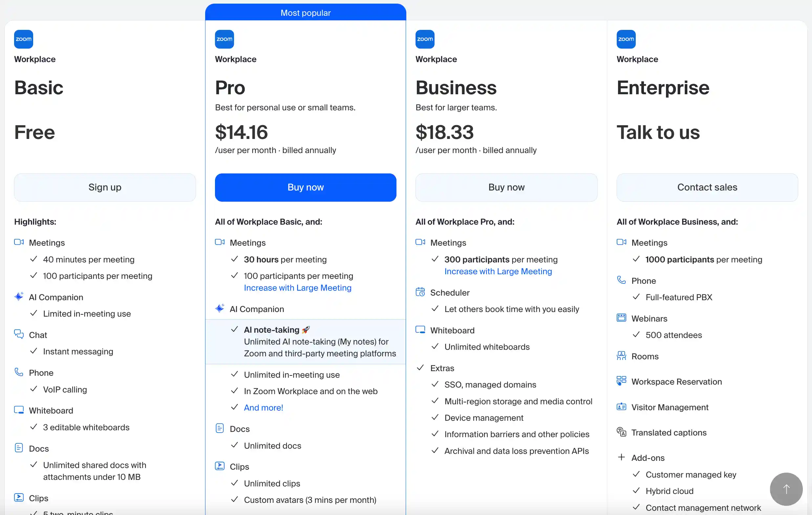The image size is (812, 515).
Task: Click the Chat bubble icon under Basic
Action: coord(19,334)
